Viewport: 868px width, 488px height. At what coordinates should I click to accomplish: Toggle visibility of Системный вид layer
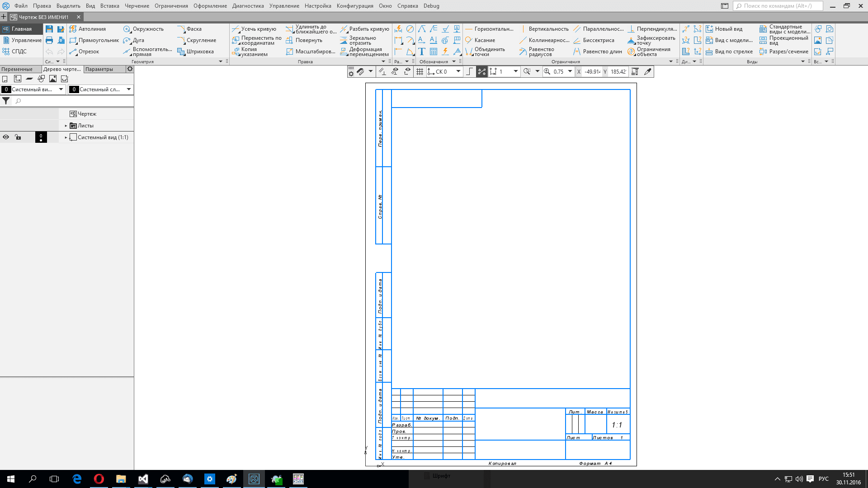[6, 137]
